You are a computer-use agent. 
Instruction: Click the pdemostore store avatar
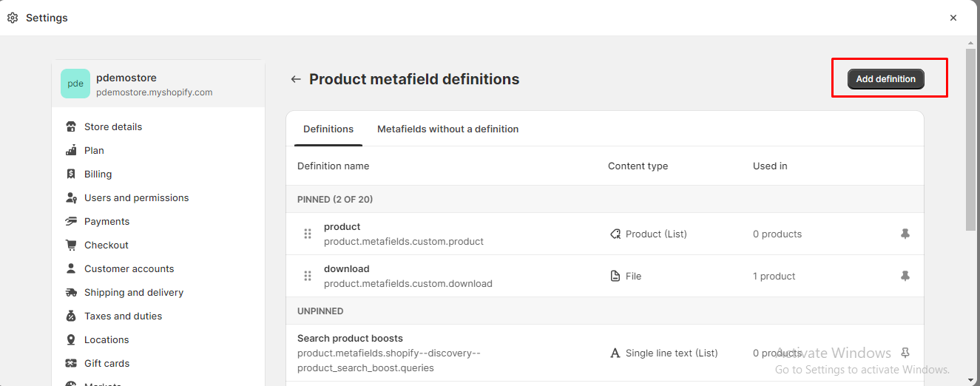(75, 84)
